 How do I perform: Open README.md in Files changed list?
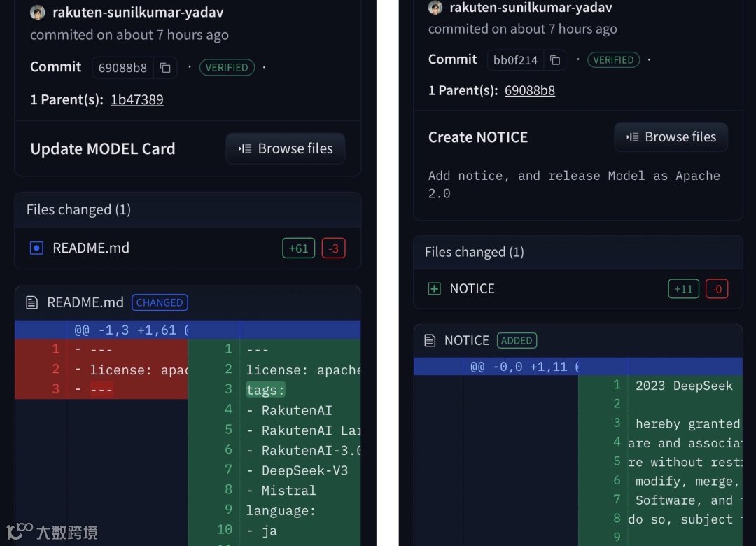coord(91,248)
